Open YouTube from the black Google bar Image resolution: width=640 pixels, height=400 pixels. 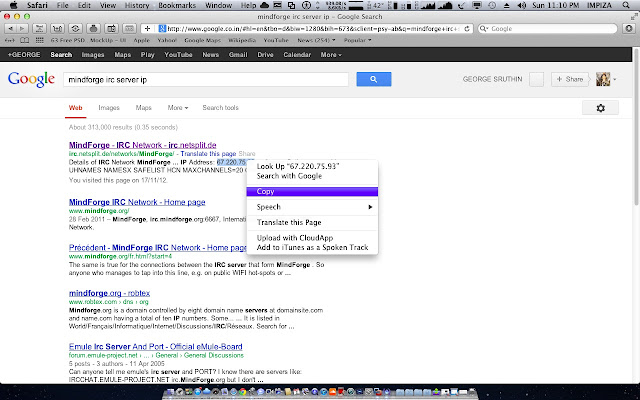pyautogui.click(x=178, y=55)
